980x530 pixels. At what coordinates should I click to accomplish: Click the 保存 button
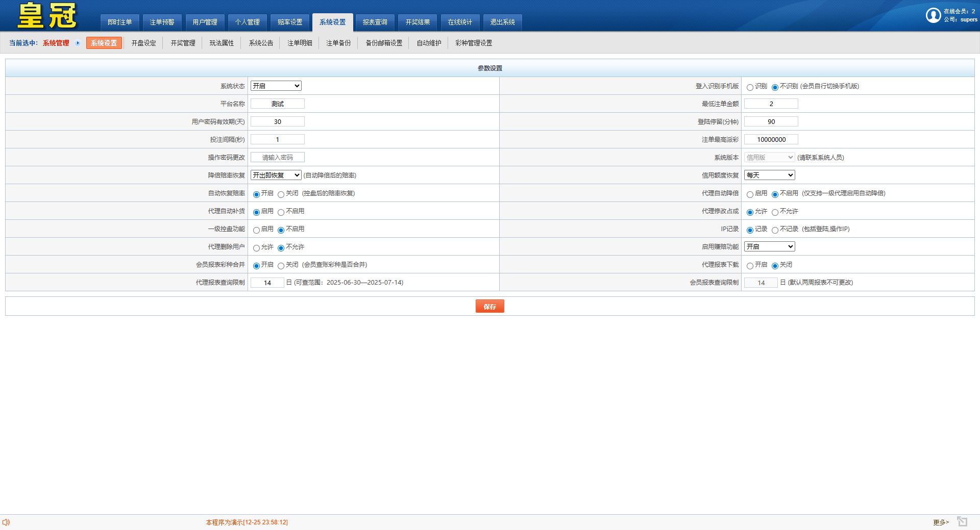coord(490,306)
